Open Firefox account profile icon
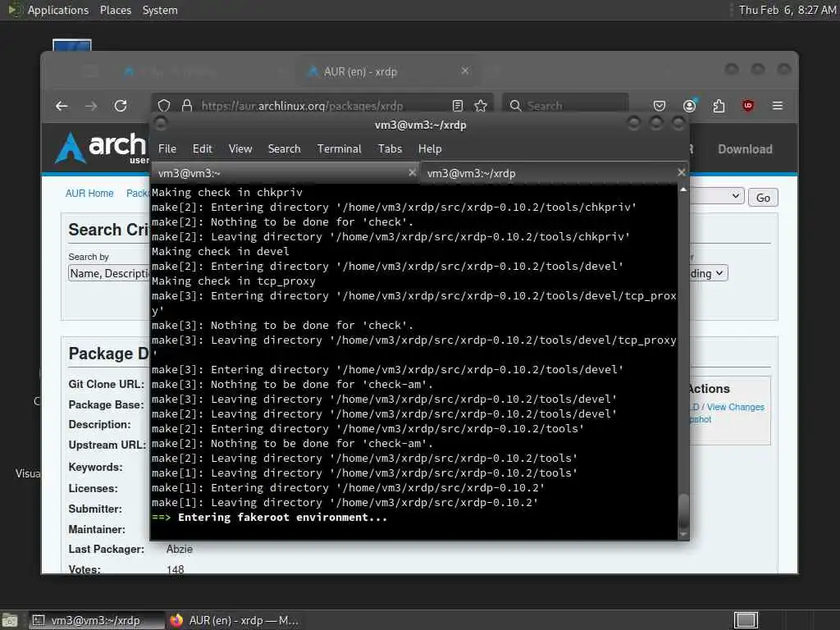 pos(689,106)
